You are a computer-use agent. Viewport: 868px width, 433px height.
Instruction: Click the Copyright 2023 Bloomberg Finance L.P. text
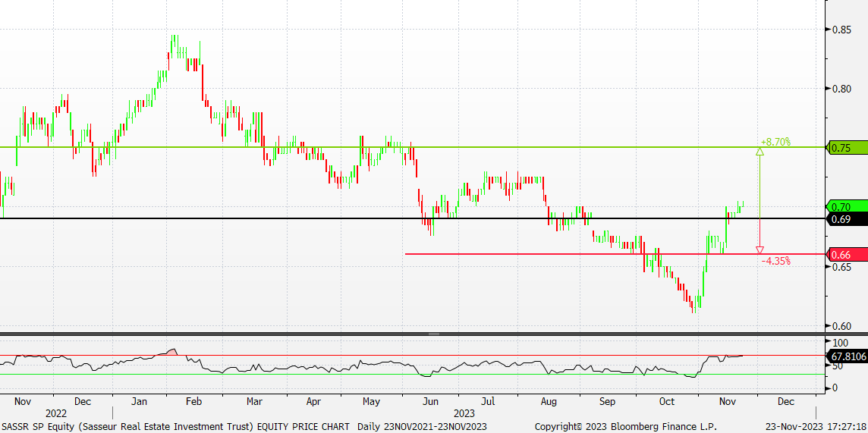[624, 427]
